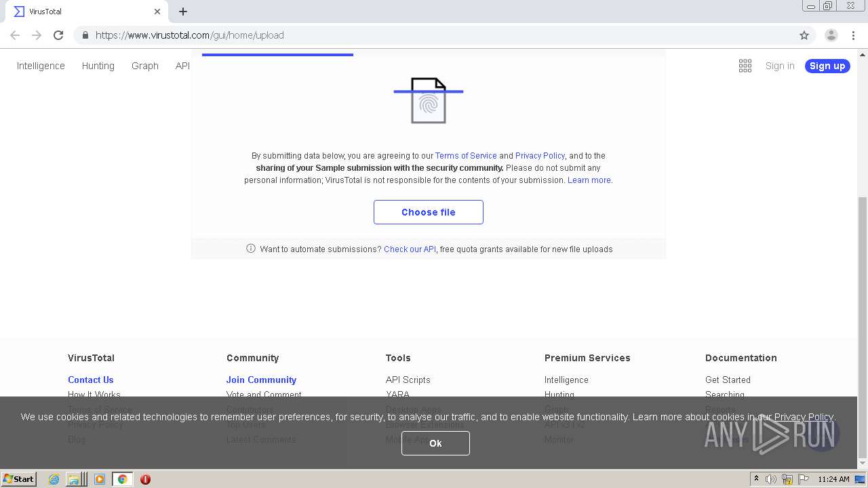Click the network tray icon
Viewport: 868px width, 488px height.
pos(787,479)
